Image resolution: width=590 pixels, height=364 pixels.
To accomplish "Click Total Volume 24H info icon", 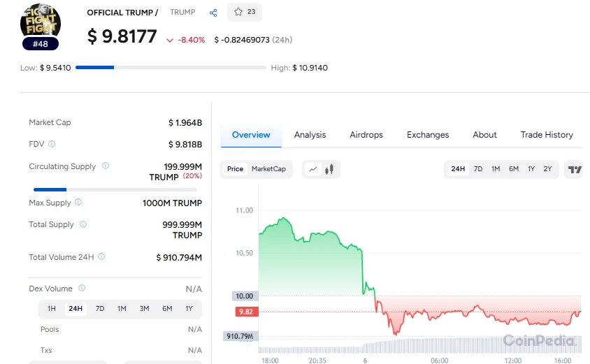I will [x=101, y=257].
